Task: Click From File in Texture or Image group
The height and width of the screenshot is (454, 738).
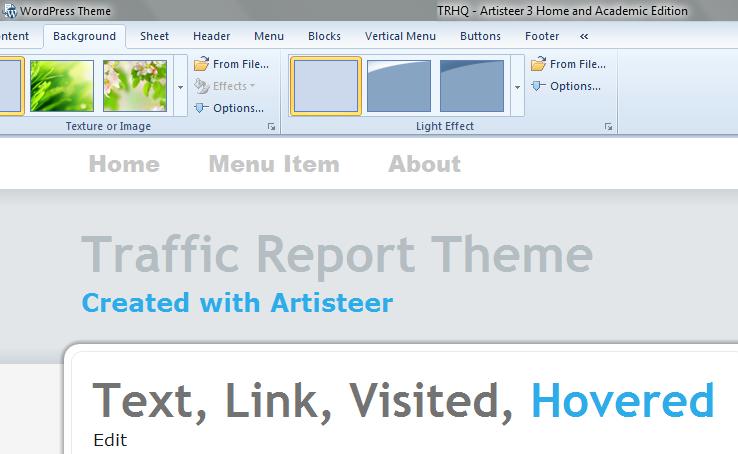Action: 232,64
